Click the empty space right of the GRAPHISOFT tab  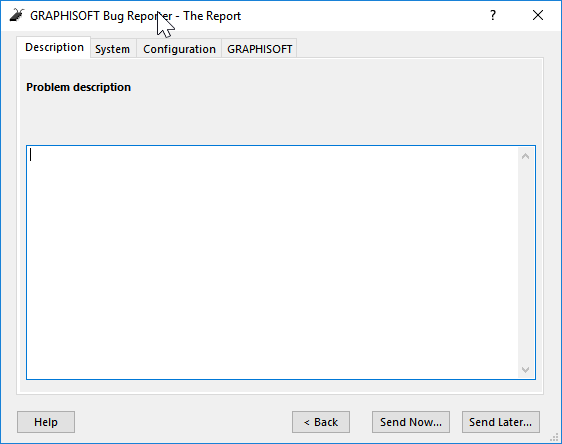coord(419,48)
